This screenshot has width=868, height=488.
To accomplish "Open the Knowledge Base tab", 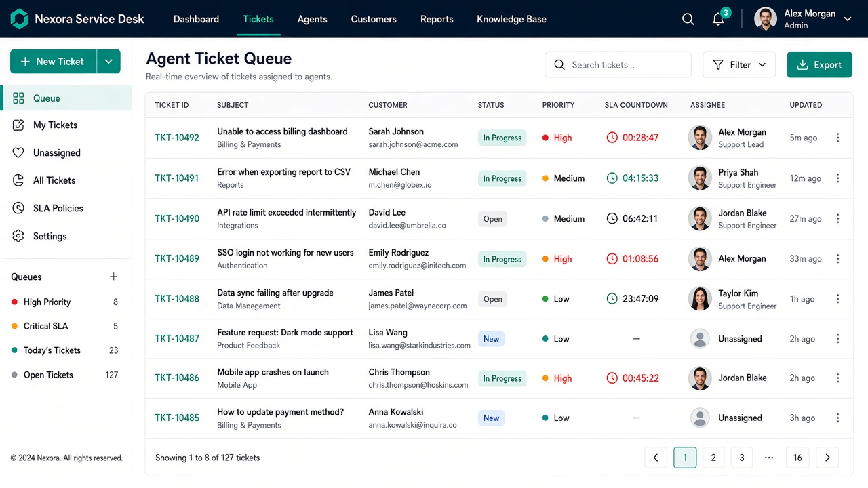I will (511, 19).
